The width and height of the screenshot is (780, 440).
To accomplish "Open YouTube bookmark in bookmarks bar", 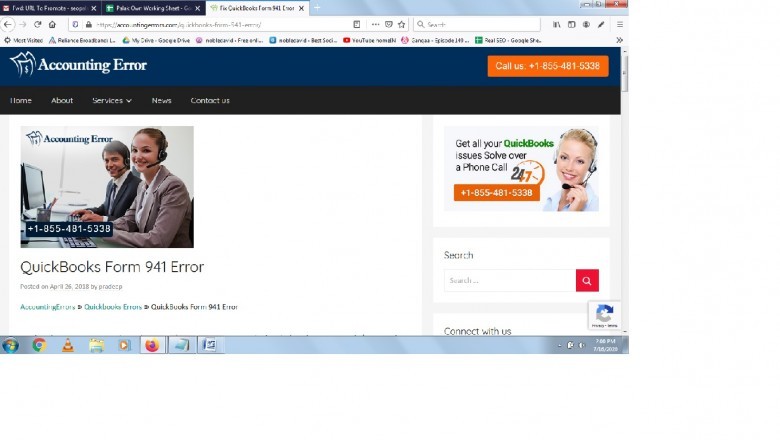I will point(370,40).
